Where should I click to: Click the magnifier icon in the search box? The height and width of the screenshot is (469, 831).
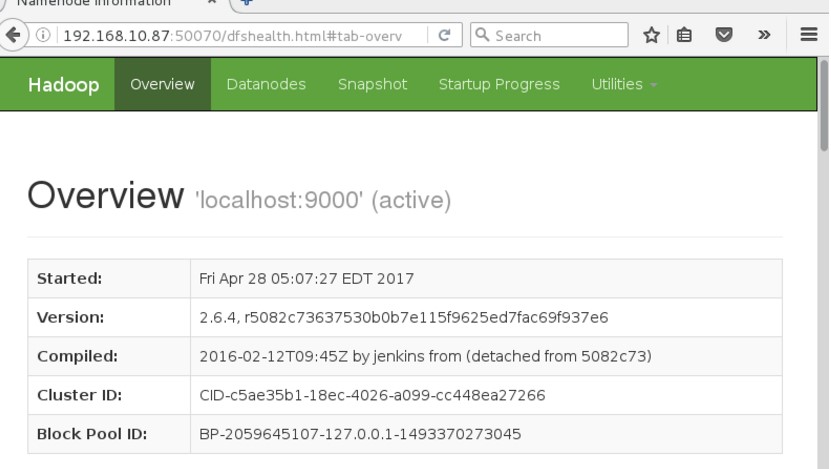click(482, 34)
